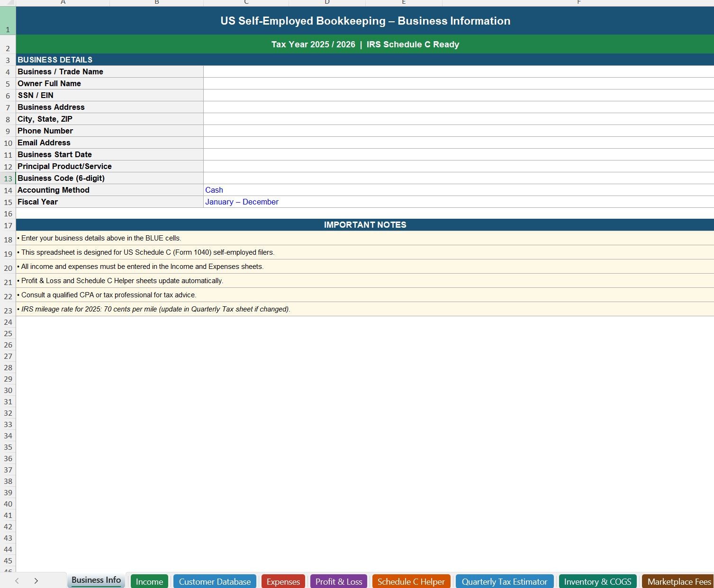Select column A header
714x588 pixels.
click(63, 3)
